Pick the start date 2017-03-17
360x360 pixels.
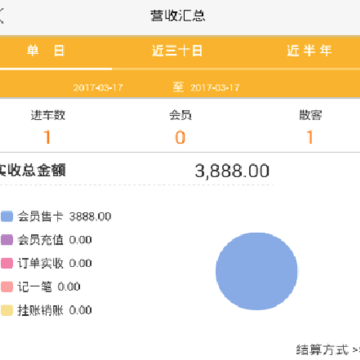[x=98, y=88]
